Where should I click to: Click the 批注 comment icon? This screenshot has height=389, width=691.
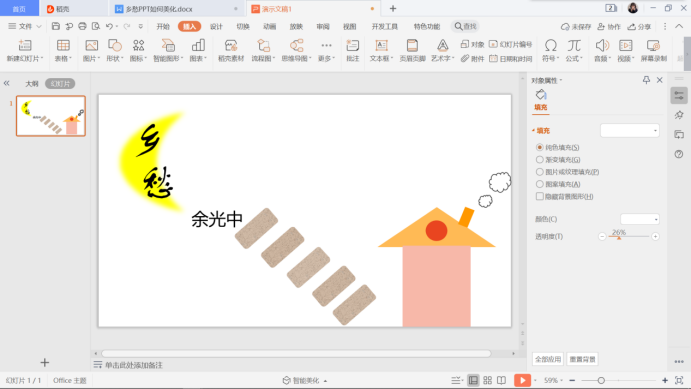tap(353, 46)
